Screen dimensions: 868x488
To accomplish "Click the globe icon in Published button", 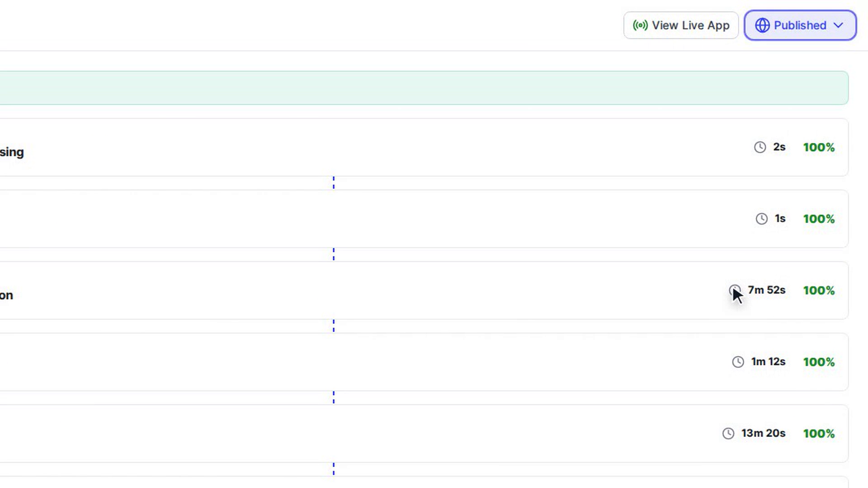I will tap(762, 25).
